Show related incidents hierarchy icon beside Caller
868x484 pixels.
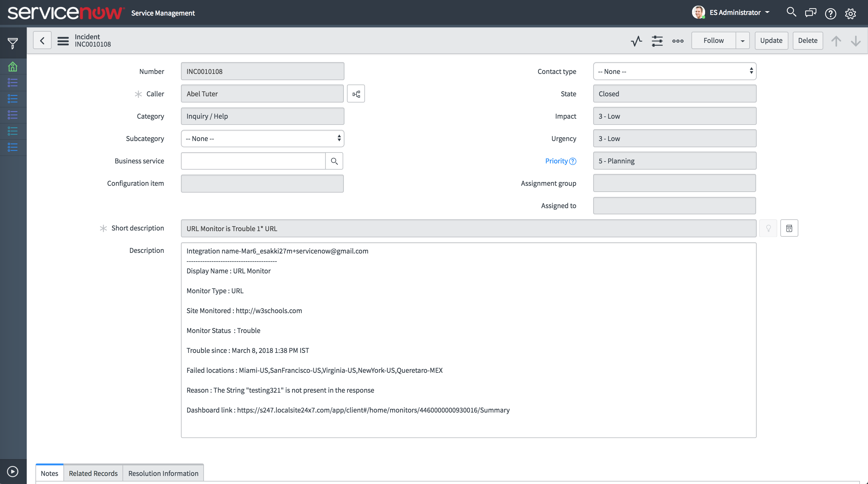click(x=356, y=94)
